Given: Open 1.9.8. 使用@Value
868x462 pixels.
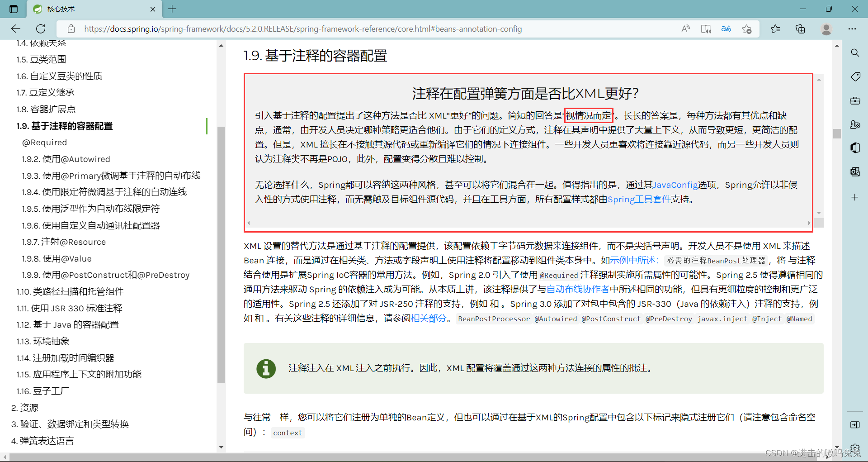Looking at the screenshot, I should click(x=57, y=258).
